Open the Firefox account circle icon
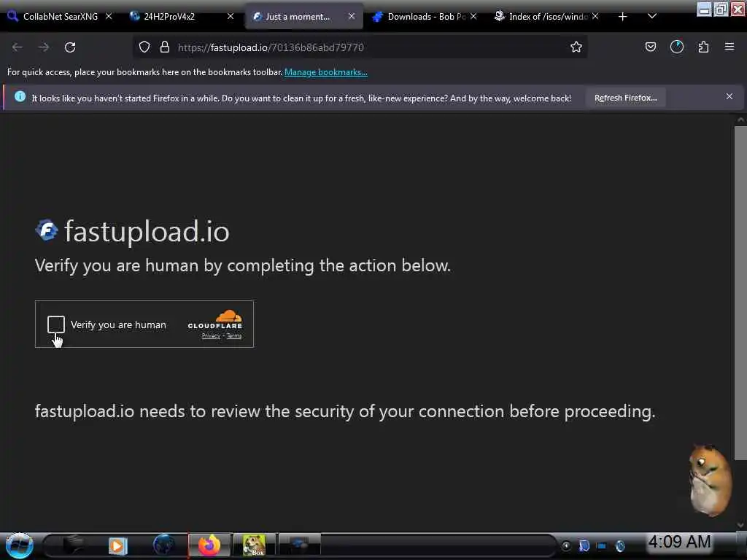The width and height of the screenshot is (747, 560). coord(676,47)
